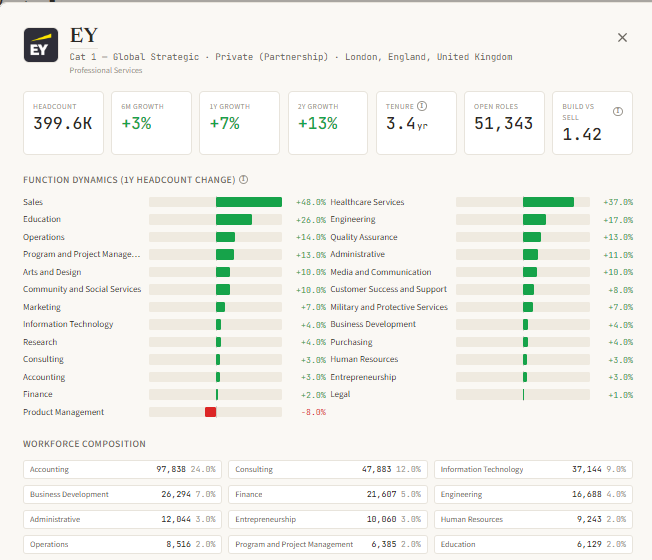Viewport: 652px width, 560px height.
Task: Click the Build vs Sell 1.42 value
Action: 582,134
